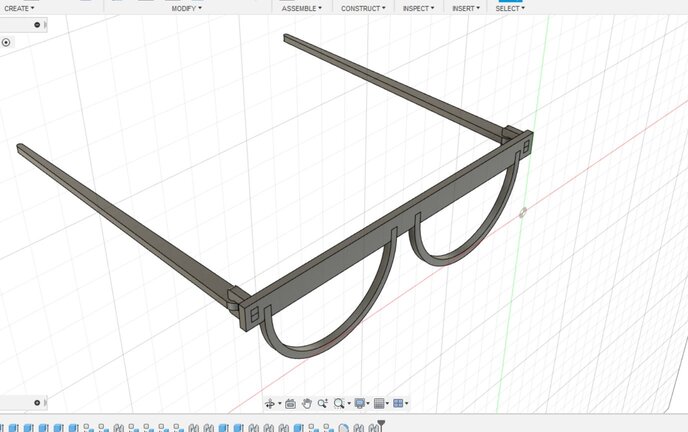Select the top frame bar of glasses
This screenshot has width=688, height=432.
click(x=386, y=228)
